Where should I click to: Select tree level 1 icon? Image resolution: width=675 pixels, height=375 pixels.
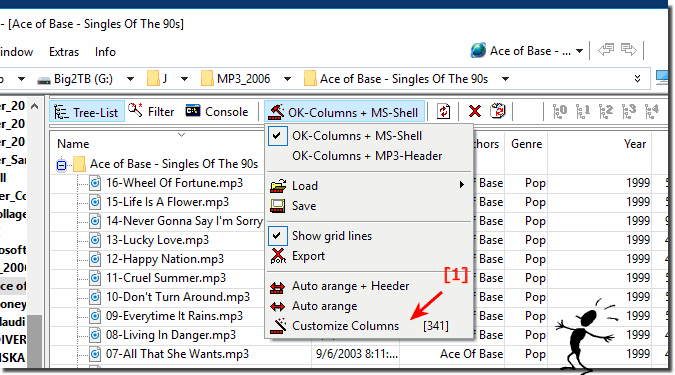click(582, 112)
